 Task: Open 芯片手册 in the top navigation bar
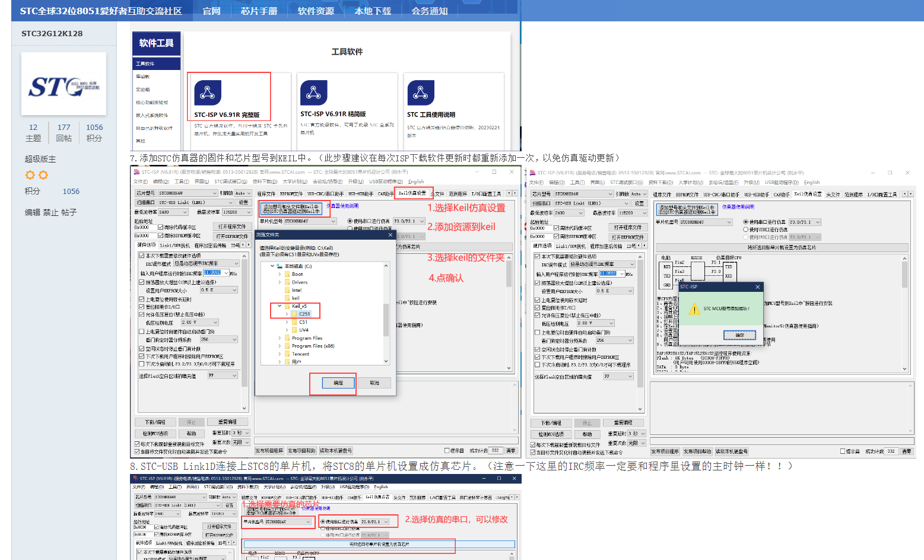[259, 11]
